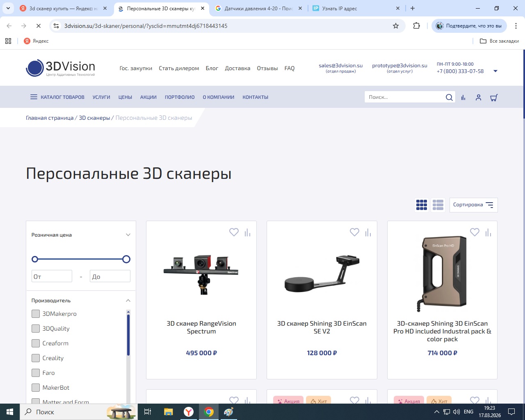The image size is (525, 420).
Task: Switch to grid tile view
Action: 422,205
